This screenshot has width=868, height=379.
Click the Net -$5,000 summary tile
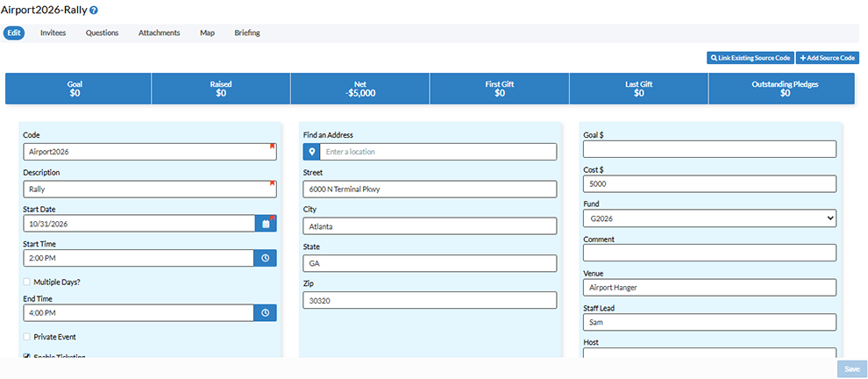(359, 89)
